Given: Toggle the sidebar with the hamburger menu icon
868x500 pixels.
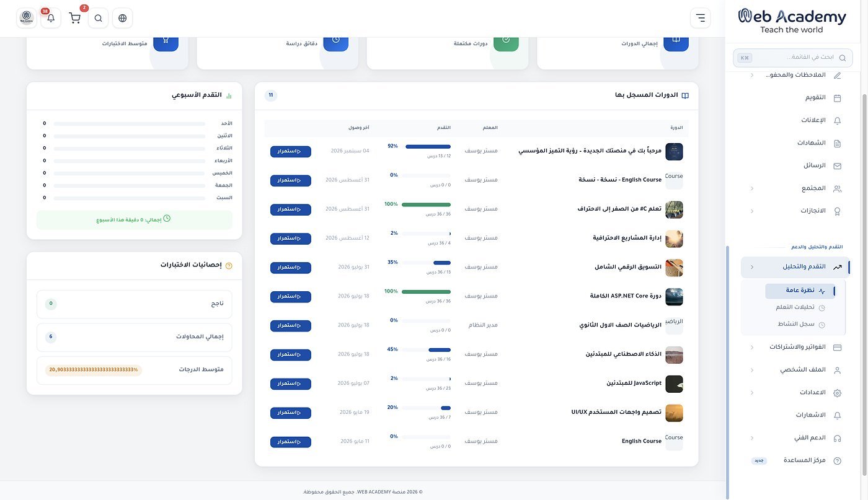Looking at the screenshot, I should coord(700,18).
